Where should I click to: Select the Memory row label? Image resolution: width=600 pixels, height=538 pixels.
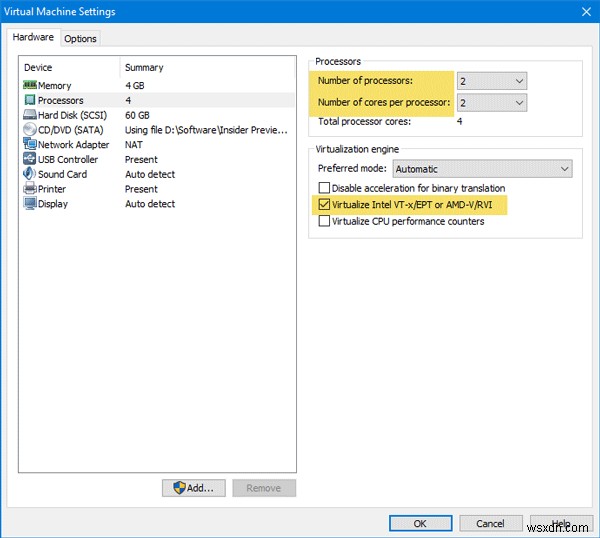tap(54, 85)
